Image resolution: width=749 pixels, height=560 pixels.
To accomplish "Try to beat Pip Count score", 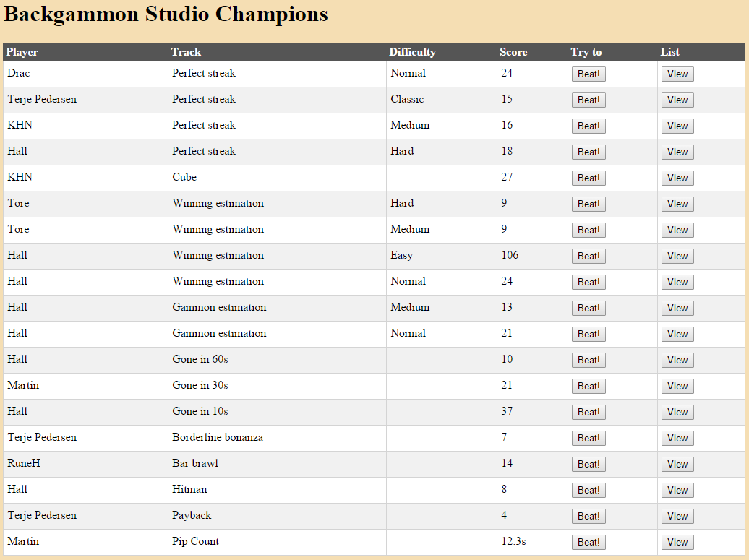I will tap(588, 542).
